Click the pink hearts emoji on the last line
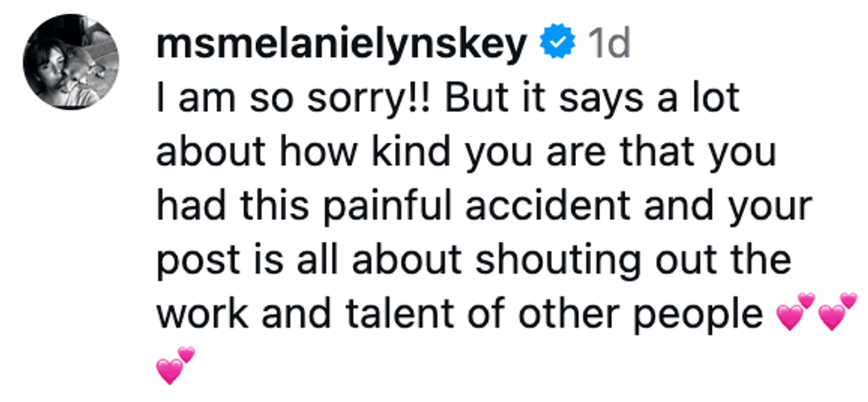The image size is (868, 402). point(174,366)
